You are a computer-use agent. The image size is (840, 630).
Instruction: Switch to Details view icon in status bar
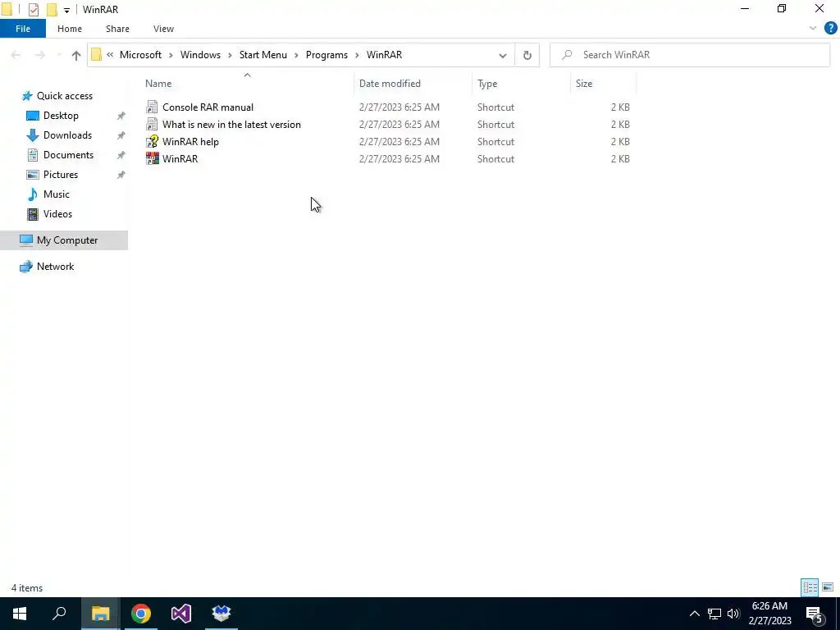click(x=810, y=587)
